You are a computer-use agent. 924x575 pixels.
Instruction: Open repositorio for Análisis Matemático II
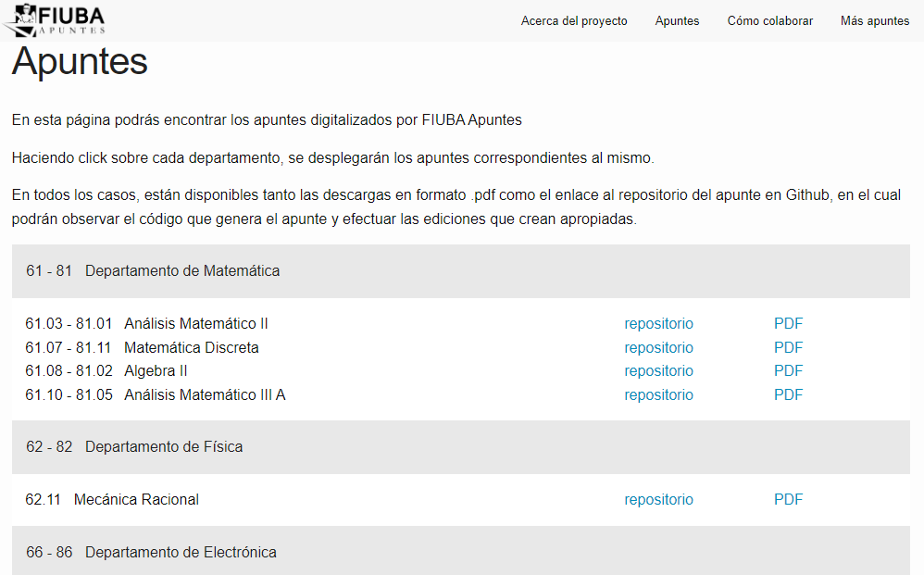point(658,324)
